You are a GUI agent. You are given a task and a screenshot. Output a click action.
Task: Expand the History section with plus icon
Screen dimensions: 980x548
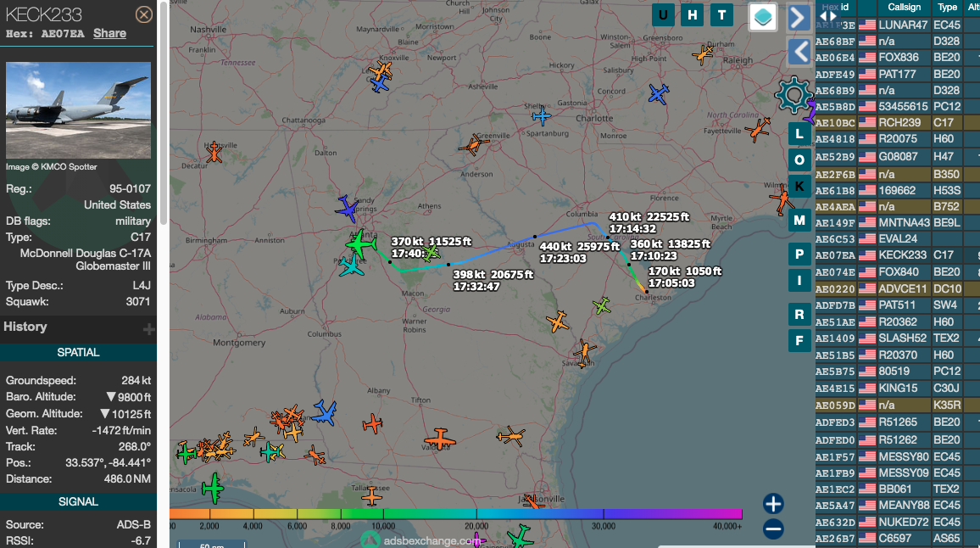tap(148, 329)
